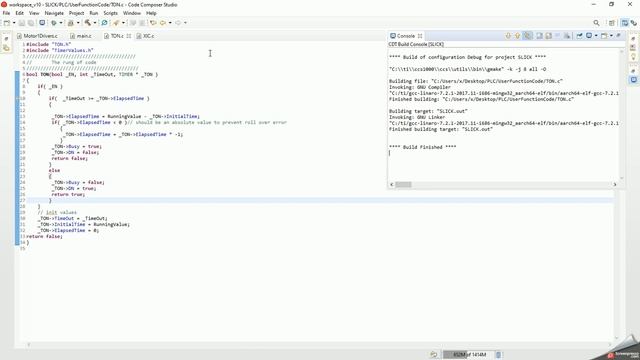Switch to the CCS Debug perspective icon
The width and height of the screenshot is (640, 360).
tap(633, 23)
